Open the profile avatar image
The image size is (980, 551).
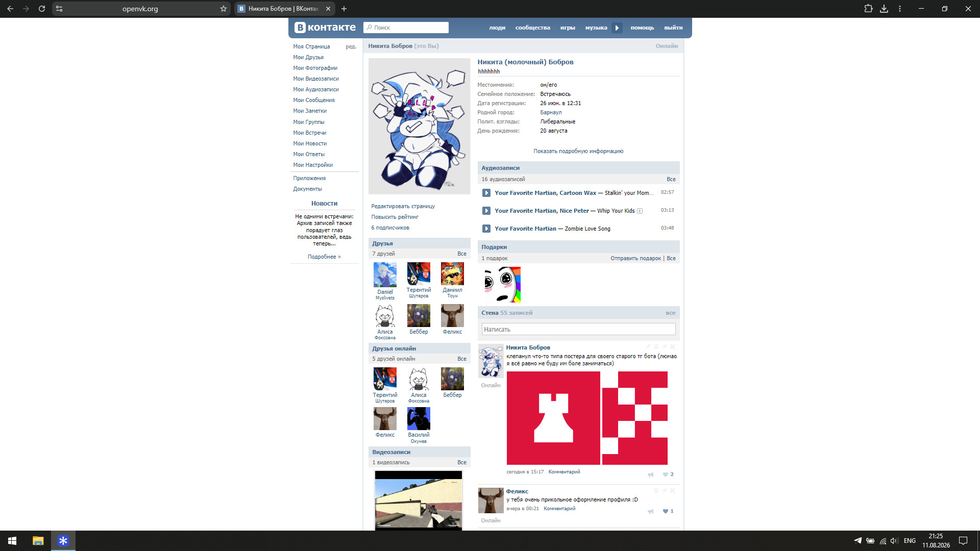coord(419,126)
